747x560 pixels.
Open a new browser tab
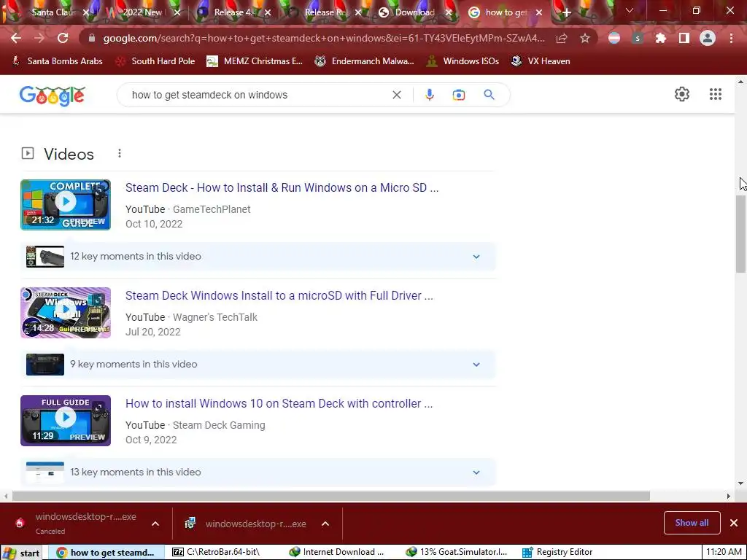(566, 12)
